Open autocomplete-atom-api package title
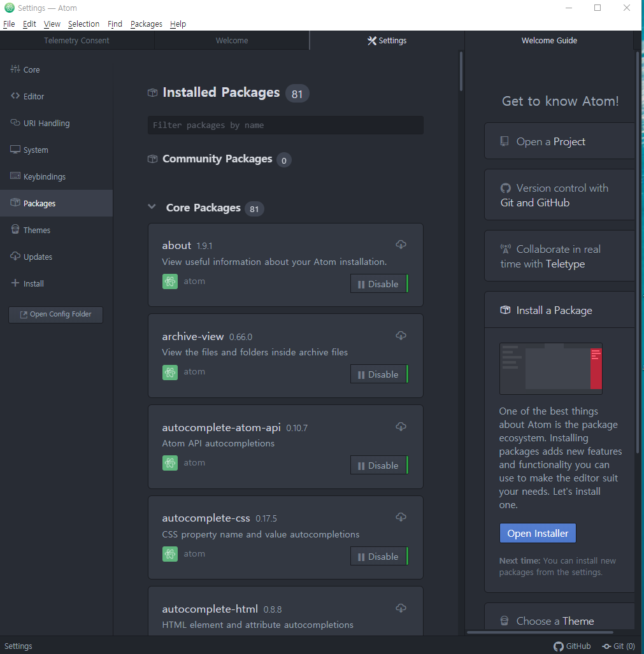The width and height of the screenshot is (644, 654). pyautogui.click(x=221, y=427)
